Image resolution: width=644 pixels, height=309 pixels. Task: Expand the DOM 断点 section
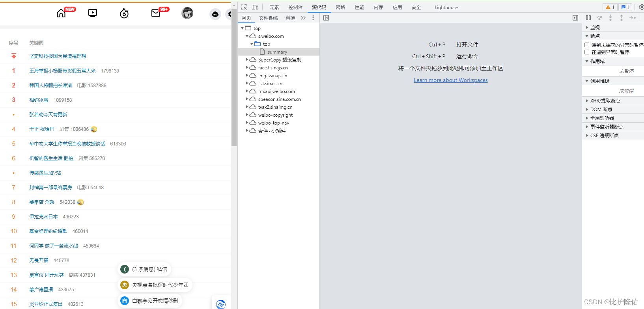(613, 109)
